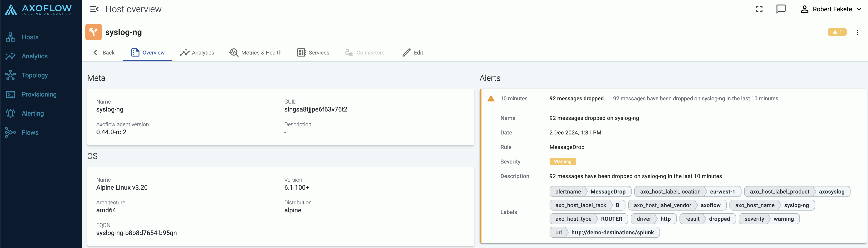Click the Axoflow logo
Viewport: 868px width, 248px height.
click(x=38, y=10)
